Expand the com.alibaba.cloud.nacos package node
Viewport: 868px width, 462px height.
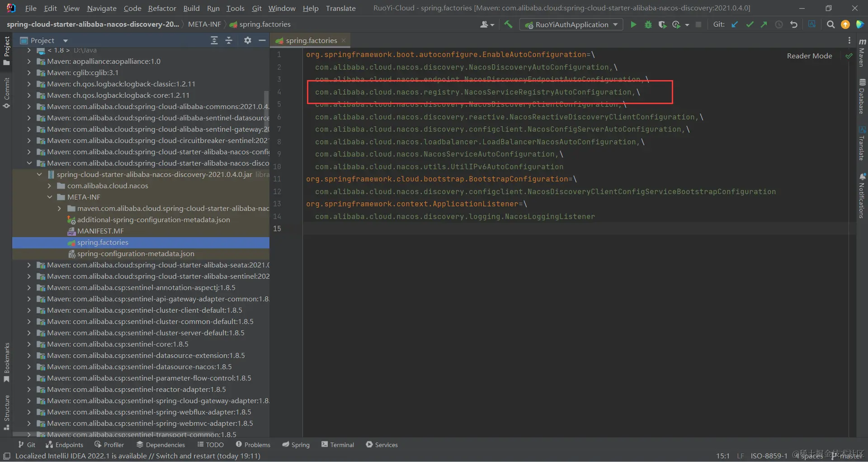click(50, 186)
